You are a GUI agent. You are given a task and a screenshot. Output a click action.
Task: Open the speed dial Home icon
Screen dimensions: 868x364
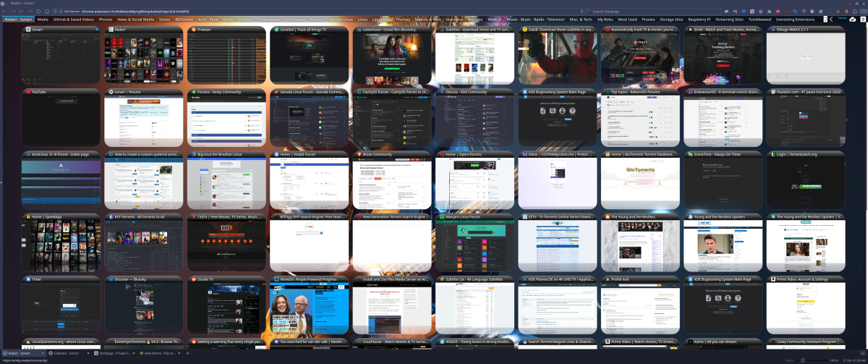pos(842,18)
